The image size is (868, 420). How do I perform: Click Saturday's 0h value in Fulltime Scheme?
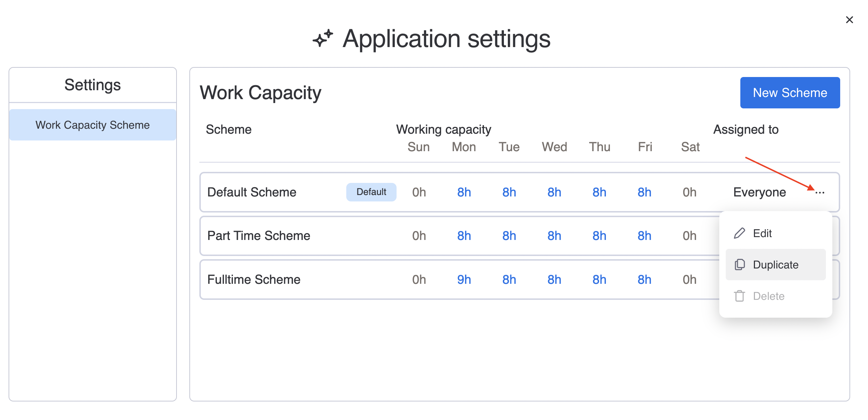[689, 280]
